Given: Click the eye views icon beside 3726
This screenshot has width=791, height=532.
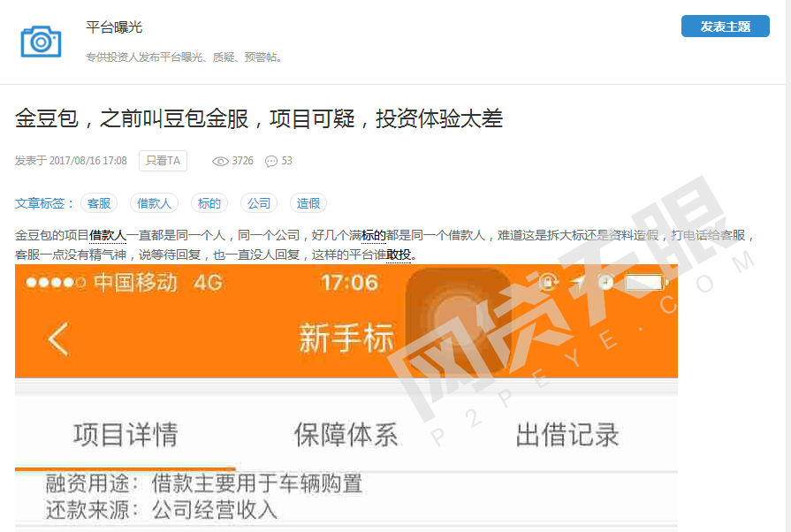Looking at the screenshot, I should click(220, 162).
